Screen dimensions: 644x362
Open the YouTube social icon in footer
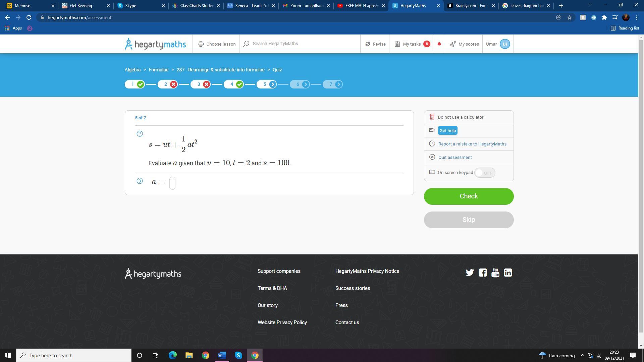(495, 273)
